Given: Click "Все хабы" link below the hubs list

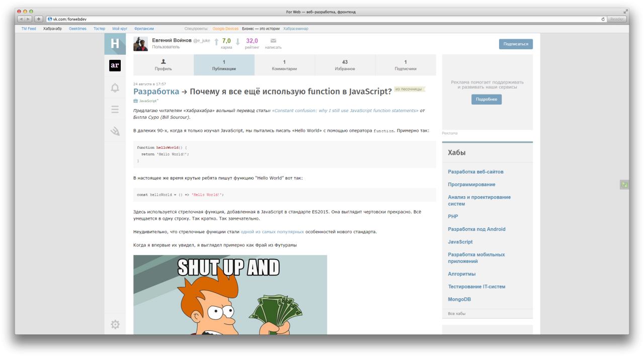Looking at the screenshot, I should pos(456,314).
